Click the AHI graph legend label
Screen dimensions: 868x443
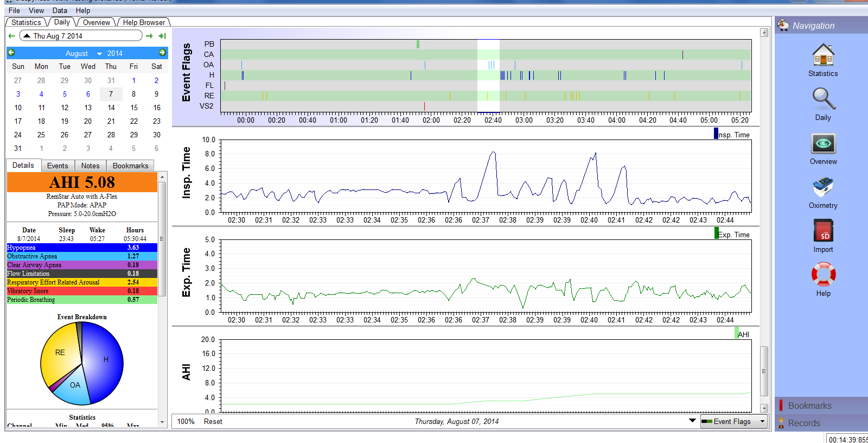pyautogui.click(x=742, y=334)
